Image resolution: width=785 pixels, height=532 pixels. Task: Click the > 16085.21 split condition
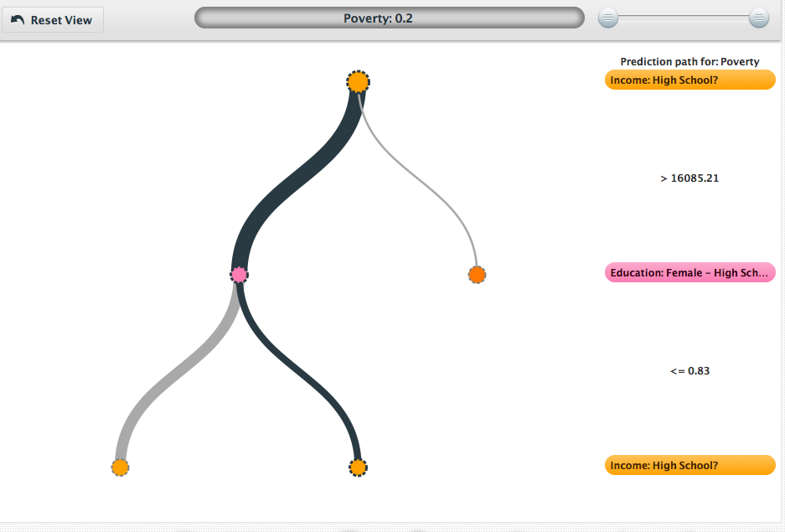pyautogui.click(x=689, y=178)
